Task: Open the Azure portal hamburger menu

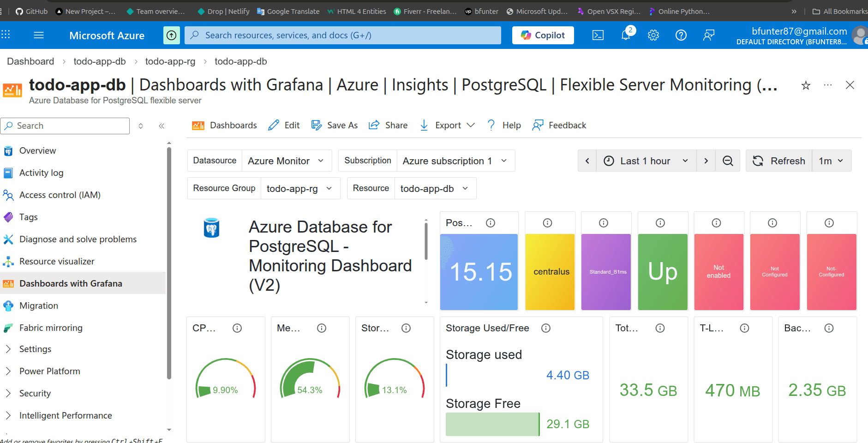Action: 39,35
